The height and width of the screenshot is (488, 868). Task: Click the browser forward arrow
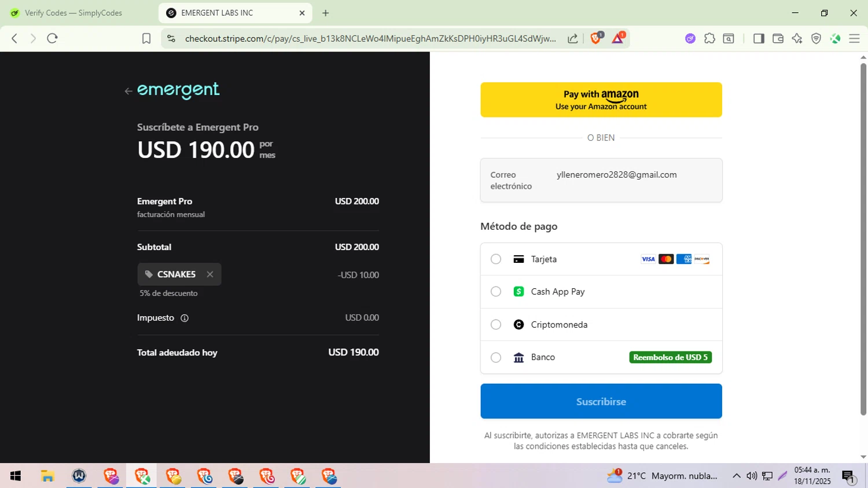pos(33,39)
